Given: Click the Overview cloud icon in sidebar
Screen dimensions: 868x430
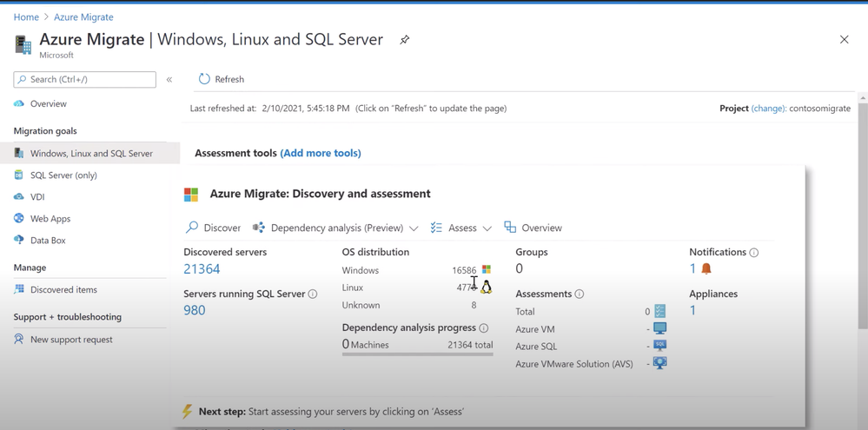Looking at the screenshot, I should [19, 103].
